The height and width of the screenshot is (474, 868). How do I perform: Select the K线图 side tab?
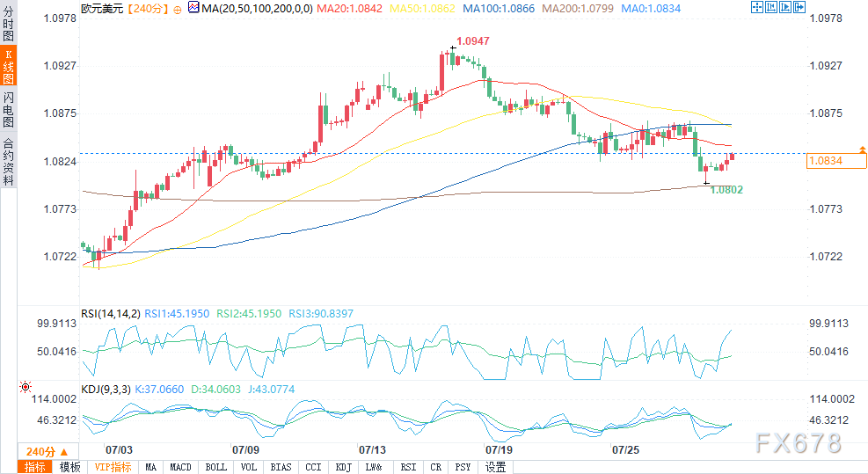[8, 65]
